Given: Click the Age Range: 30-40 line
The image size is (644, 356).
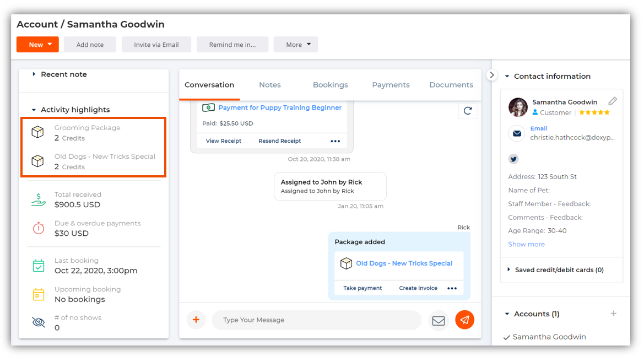Looking at the screenshot, I should click(537, 230).
